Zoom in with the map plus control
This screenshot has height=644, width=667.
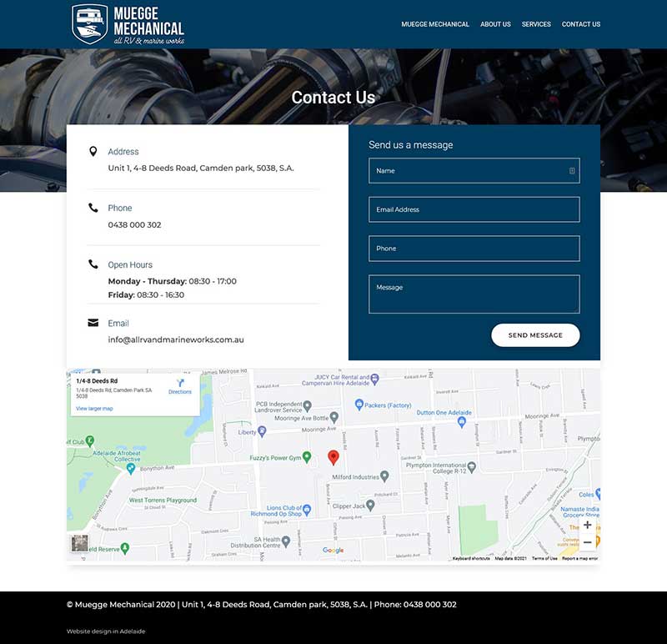coord(588,526)
